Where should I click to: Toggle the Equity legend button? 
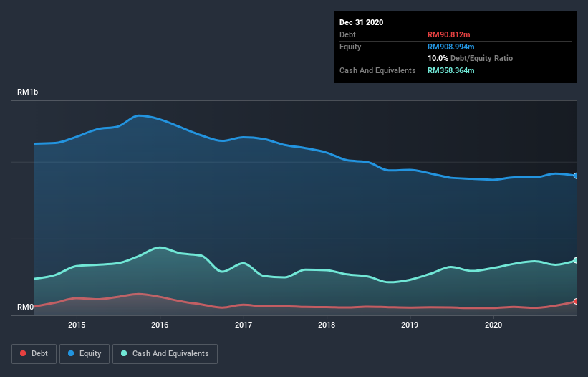coord(85,354)
